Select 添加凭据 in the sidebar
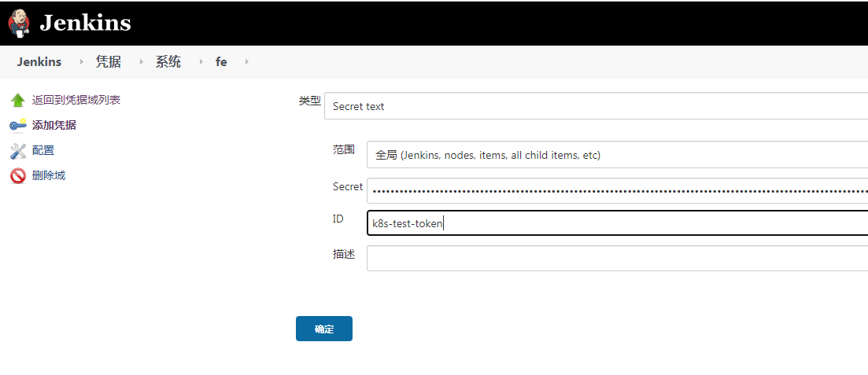Viewport: 868px width, 375px height. 54,125
